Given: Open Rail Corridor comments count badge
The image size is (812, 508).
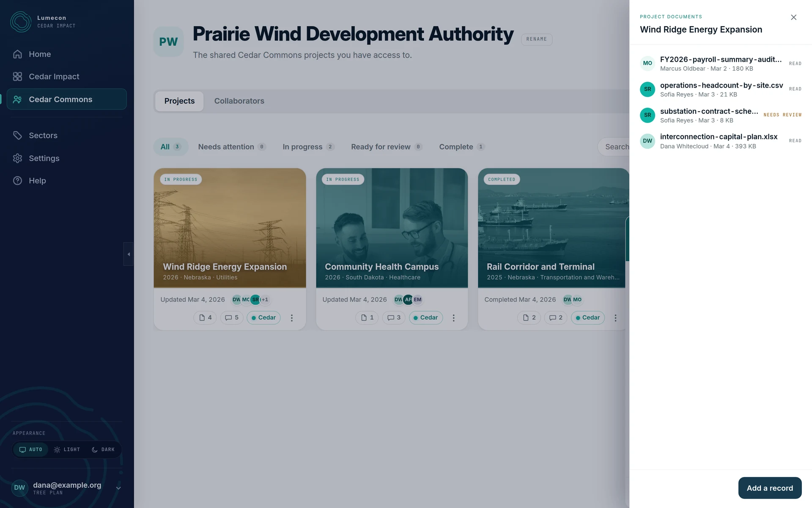Looking at the screenshot, I should click(556, 318).
